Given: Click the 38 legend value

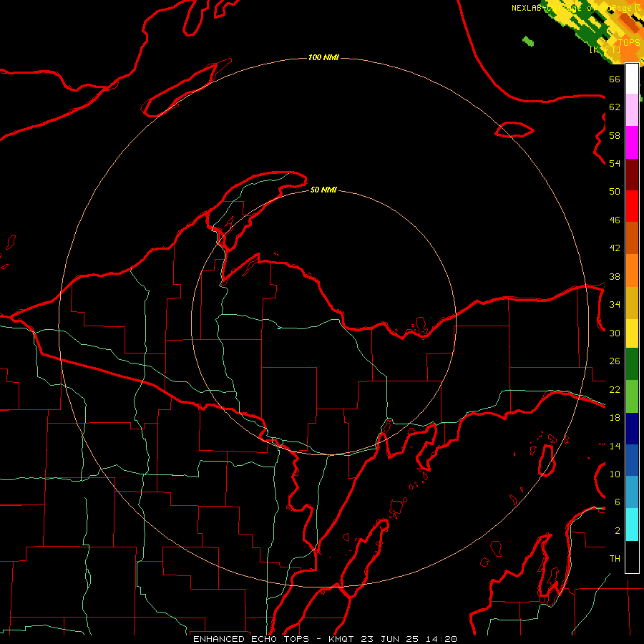Looking at the screenshot, I should (x=615, y=276).
